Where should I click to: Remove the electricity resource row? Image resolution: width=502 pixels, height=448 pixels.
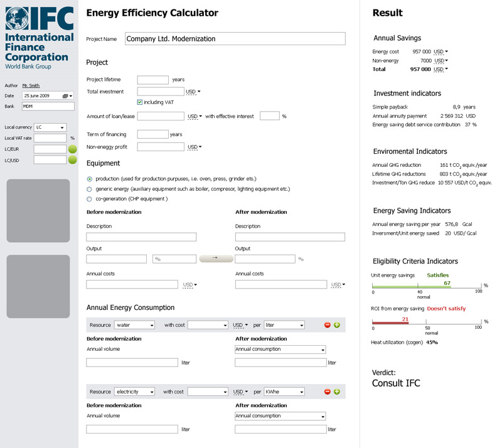click(327, 392)
